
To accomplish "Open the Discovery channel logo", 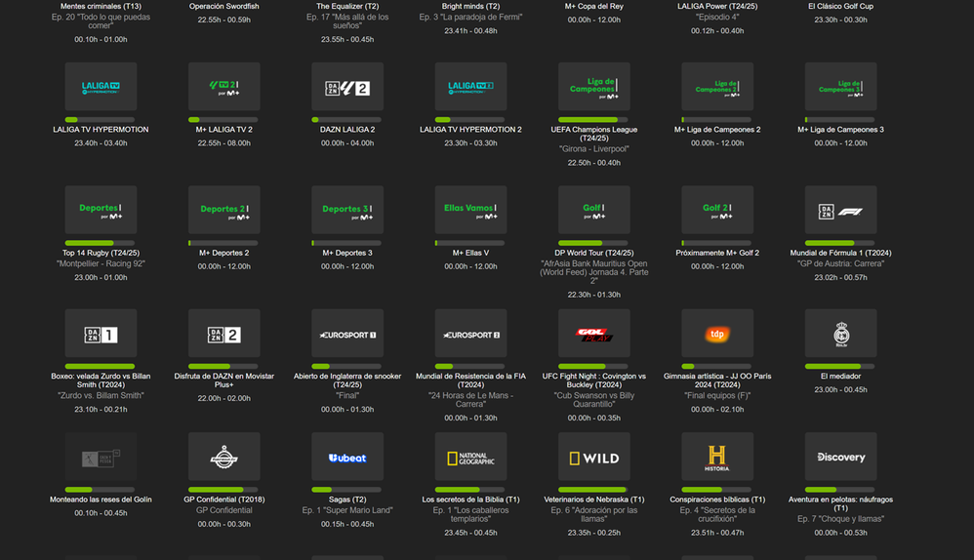I will [x=840, y=458].
